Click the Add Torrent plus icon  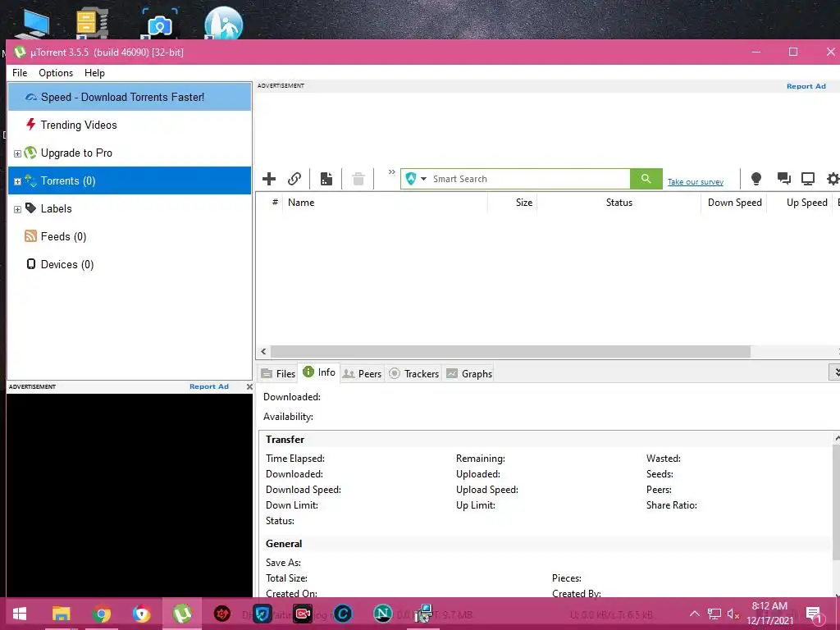tap(269, 179)
